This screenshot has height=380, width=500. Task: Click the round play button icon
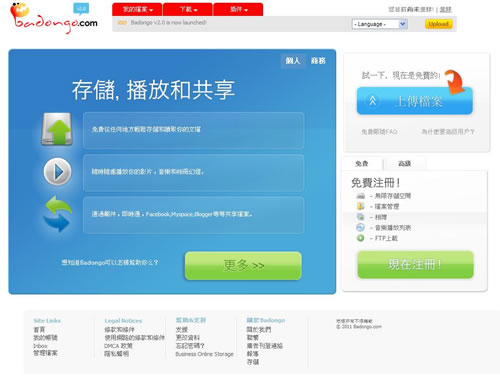[57, 172]
